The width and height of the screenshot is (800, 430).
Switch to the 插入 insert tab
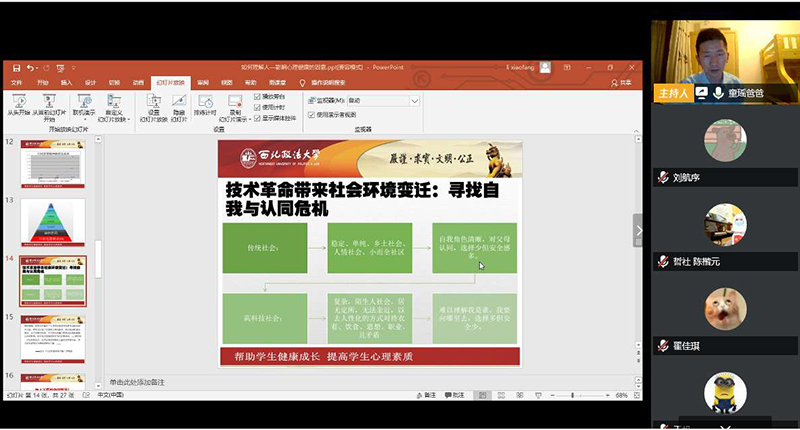point(66,83)
